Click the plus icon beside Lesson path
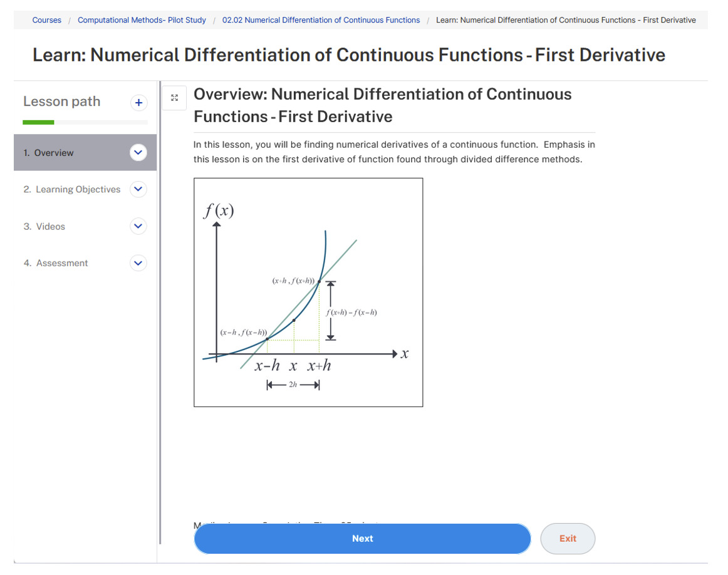Viewport: 728px width, 575px height. (x=138, y=103)
